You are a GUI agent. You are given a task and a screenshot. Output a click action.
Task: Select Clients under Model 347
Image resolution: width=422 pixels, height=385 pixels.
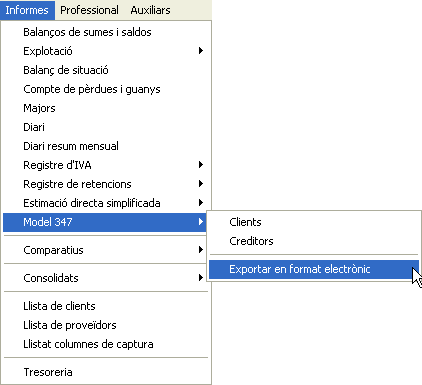point(314,222)
